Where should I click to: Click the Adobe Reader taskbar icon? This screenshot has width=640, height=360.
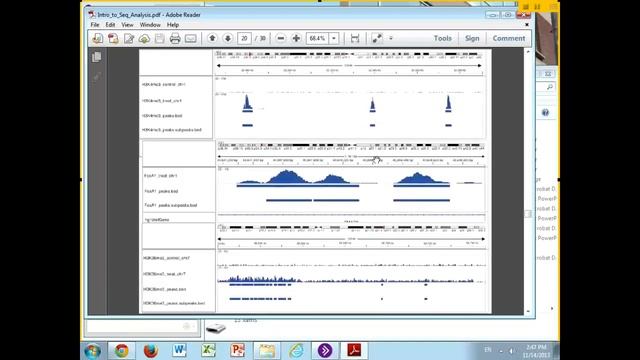click(x=354, y=351)
